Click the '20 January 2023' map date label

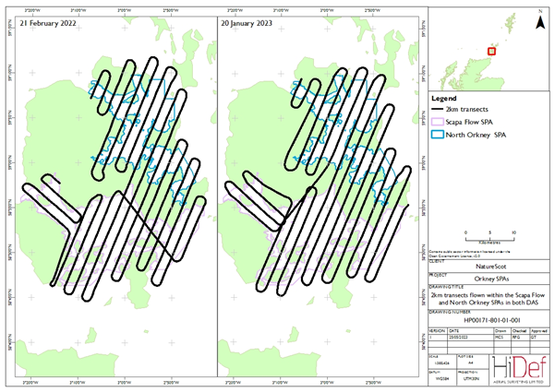pos(247,23)
